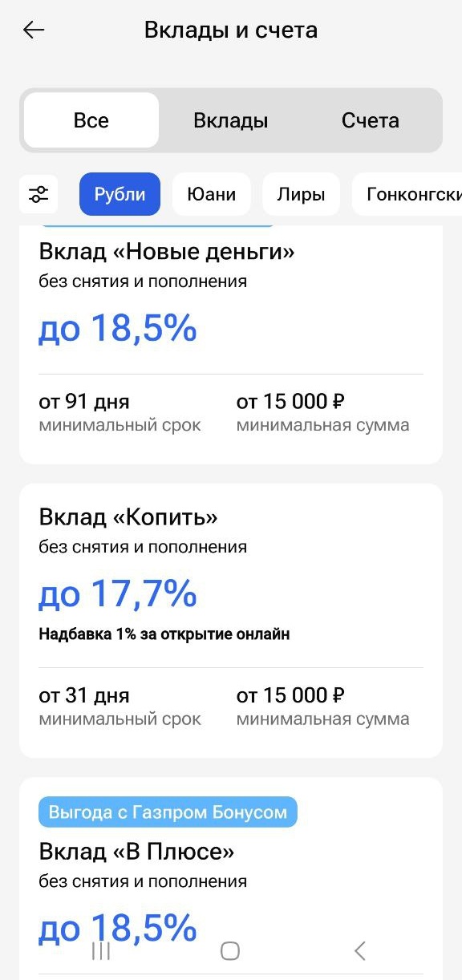Image resolution: width=462 pixels, height=980 pixels.
Task: Tap the до 17,7% rate text
Action: [x=118, y=594]
